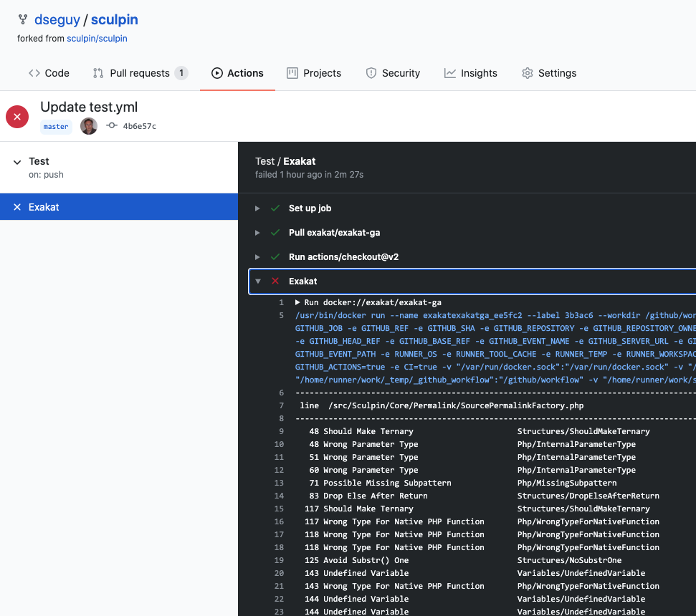Open the Security tab
Viewport: 696px width, 616px height.
click(x=393, y=73)
